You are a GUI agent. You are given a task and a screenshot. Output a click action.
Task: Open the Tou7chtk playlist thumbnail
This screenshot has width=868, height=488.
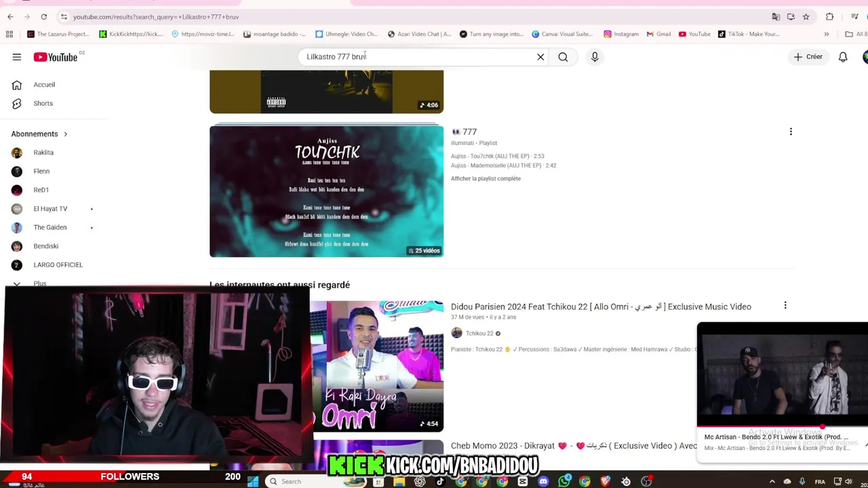point(326,191)
